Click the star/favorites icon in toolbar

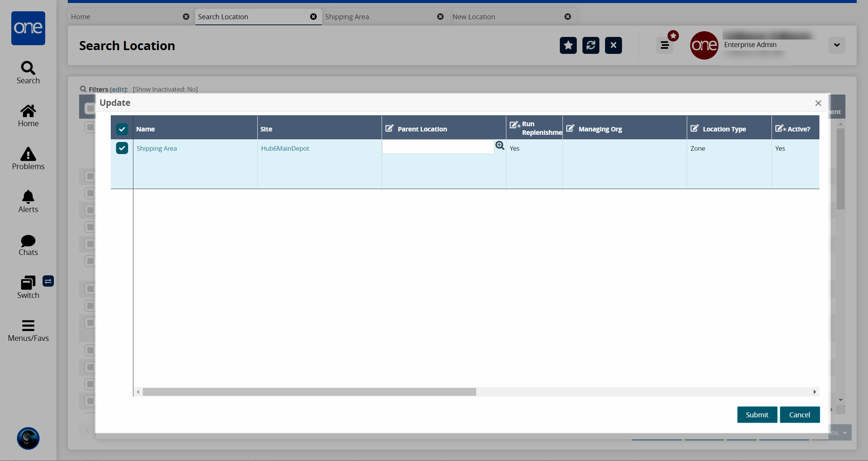[x=568, y=45]
